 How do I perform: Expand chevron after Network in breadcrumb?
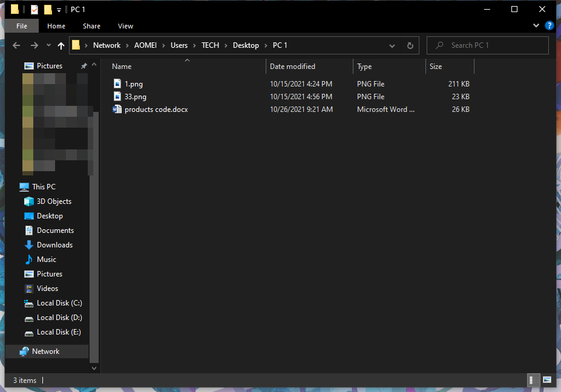click(127, 45)
